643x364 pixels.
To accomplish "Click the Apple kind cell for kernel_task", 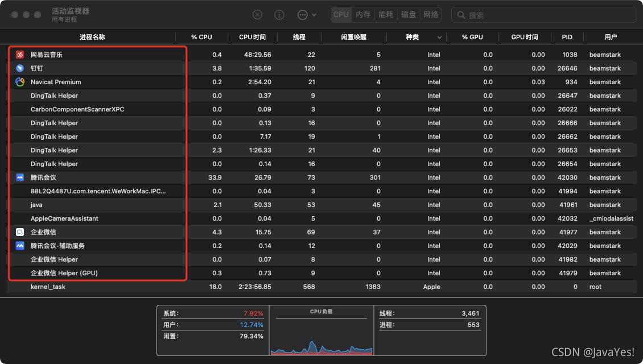I will [x=431, y=287].
